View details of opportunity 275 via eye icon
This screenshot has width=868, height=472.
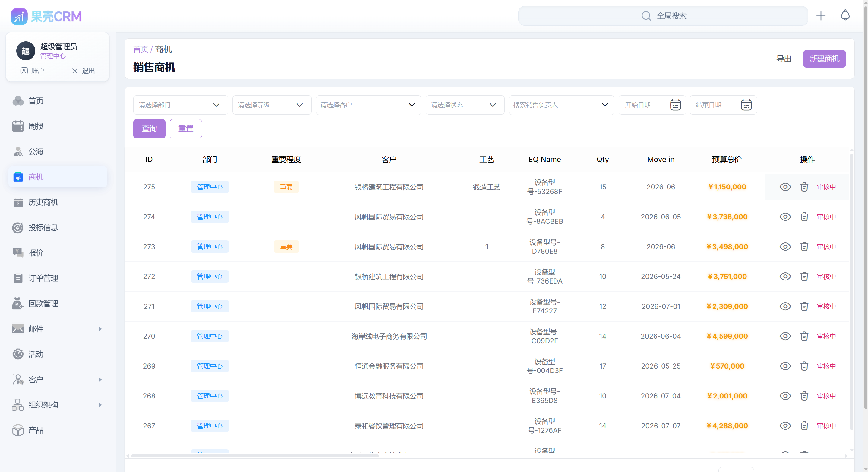[x=785, y=187]
